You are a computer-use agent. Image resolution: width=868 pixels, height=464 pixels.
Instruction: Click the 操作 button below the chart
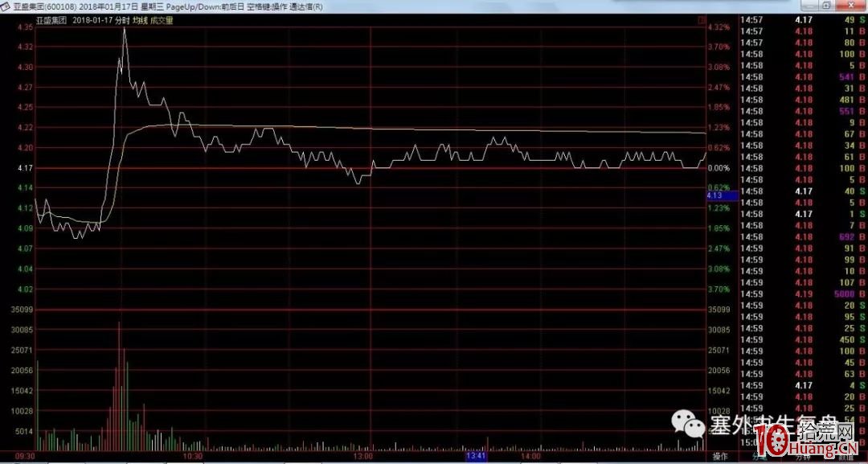tap(720, 457)
